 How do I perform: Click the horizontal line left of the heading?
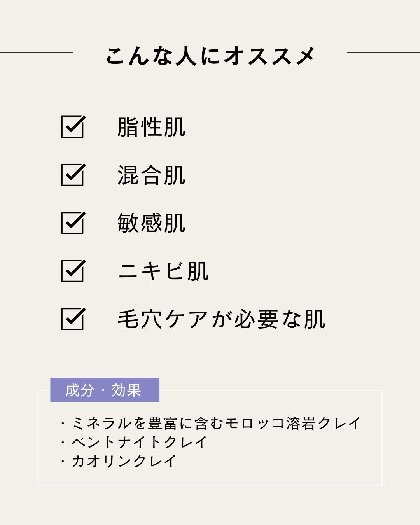click(x=36, y=52)
